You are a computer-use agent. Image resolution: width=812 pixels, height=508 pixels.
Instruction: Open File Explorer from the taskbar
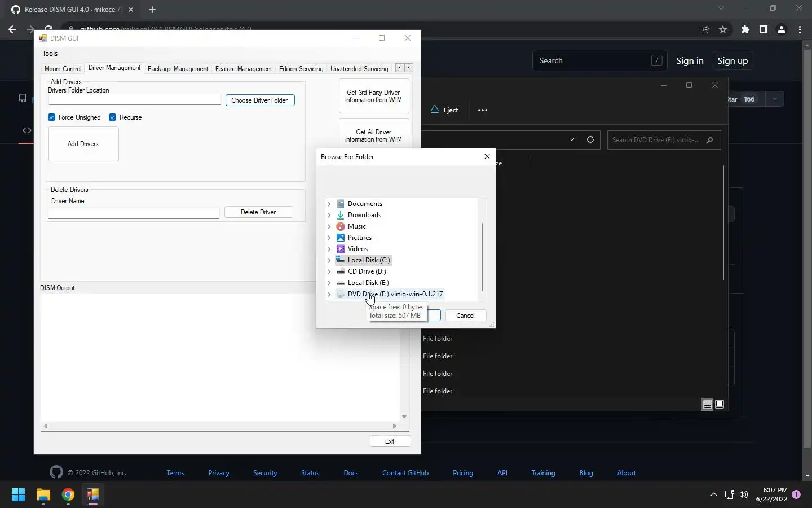[43, 495]
